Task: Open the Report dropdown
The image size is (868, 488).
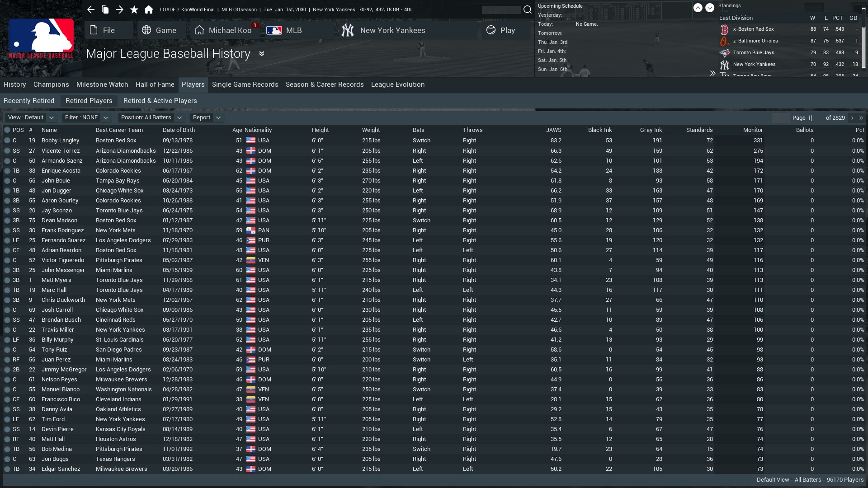Action: pos(206,117)
